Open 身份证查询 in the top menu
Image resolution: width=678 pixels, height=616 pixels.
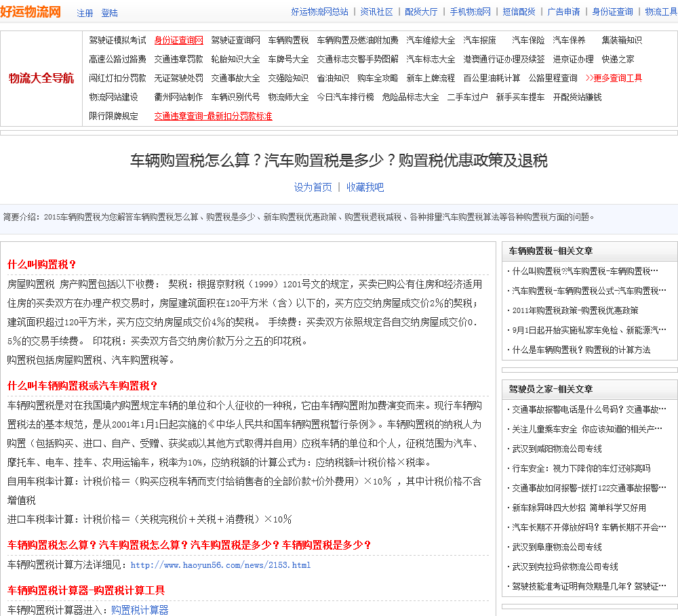(612, 12)
